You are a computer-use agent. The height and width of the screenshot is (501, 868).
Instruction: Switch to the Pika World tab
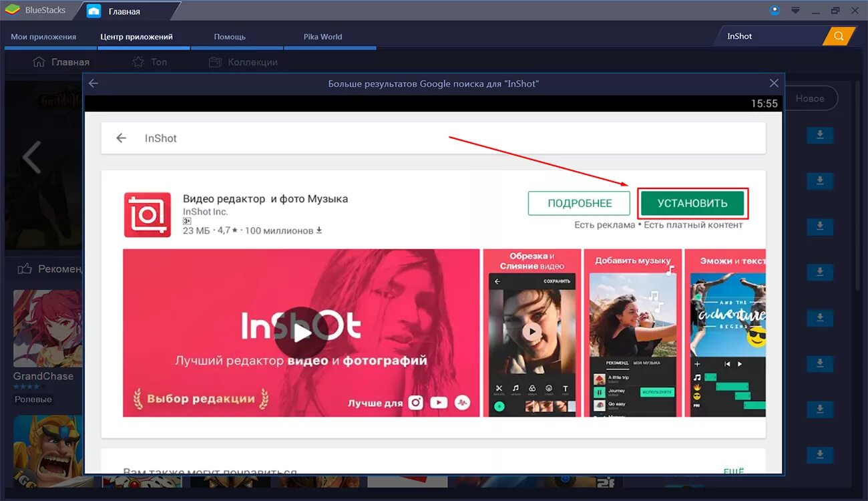pyautogui.click(x=323, y=37)
